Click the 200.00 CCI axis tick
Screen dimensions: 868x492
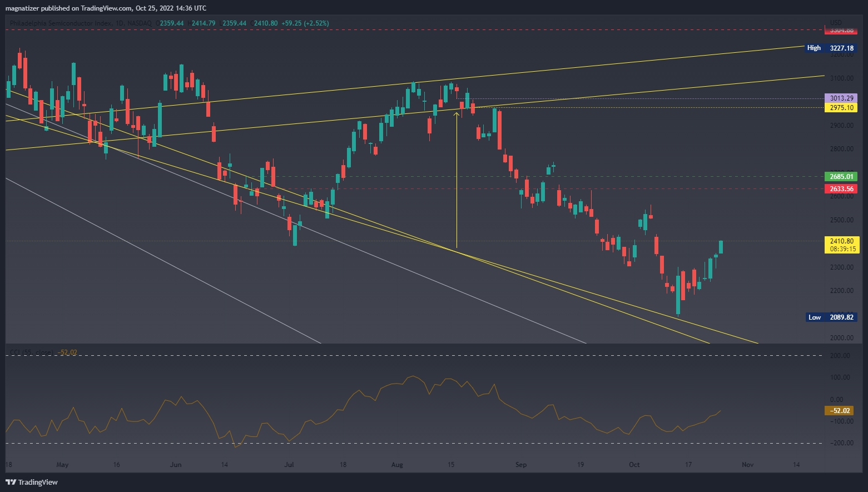(x=840, y=356)
